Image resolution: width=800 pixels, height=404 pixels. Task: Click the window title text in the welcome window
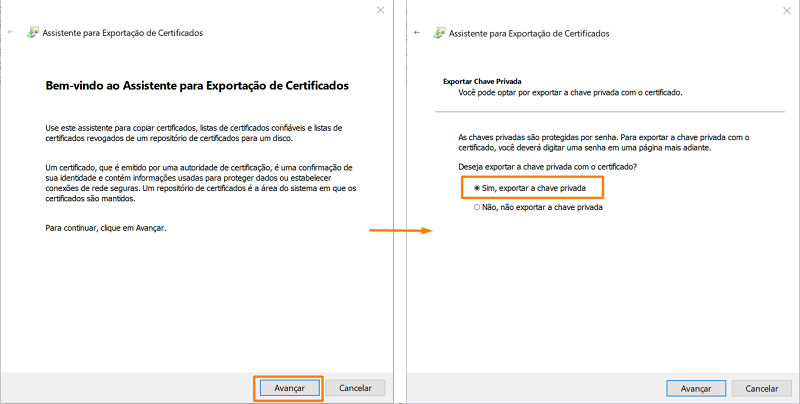click(122, 33)
